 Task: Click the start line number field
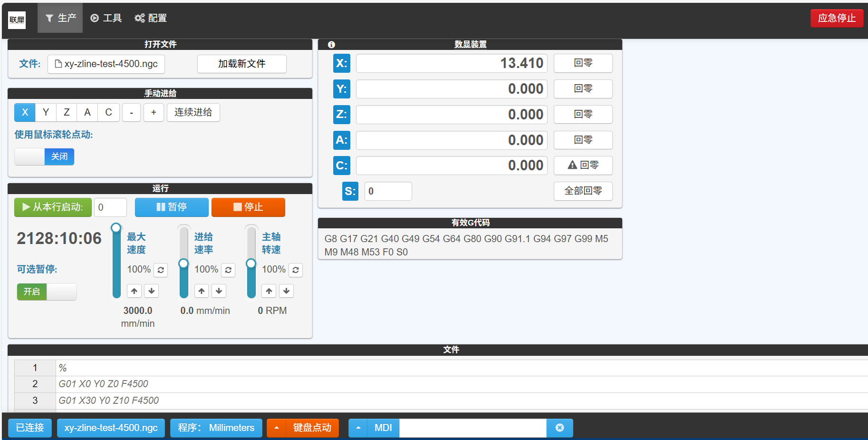point(111,207)
